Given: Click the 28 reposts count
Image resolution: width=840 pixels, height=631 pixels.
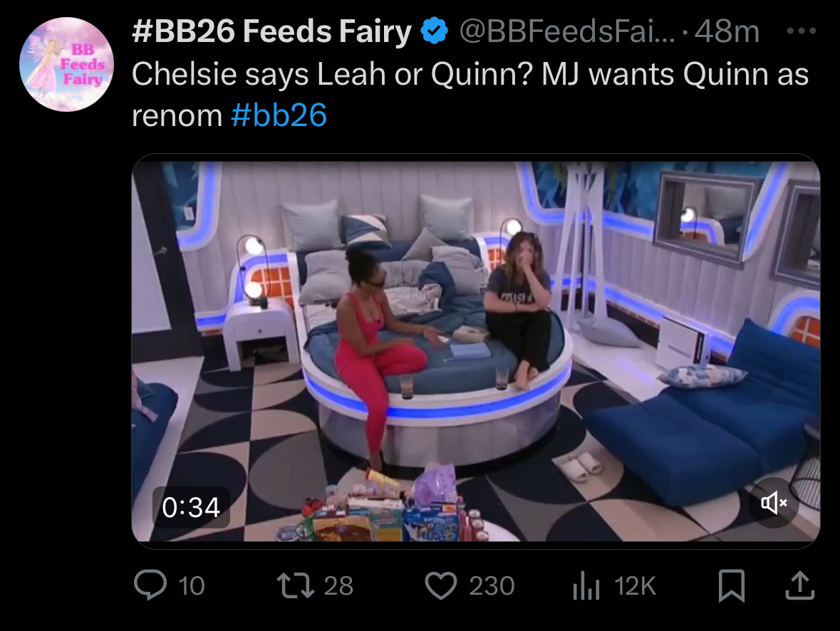Looking at the screenshot, I should click(338, 585).
